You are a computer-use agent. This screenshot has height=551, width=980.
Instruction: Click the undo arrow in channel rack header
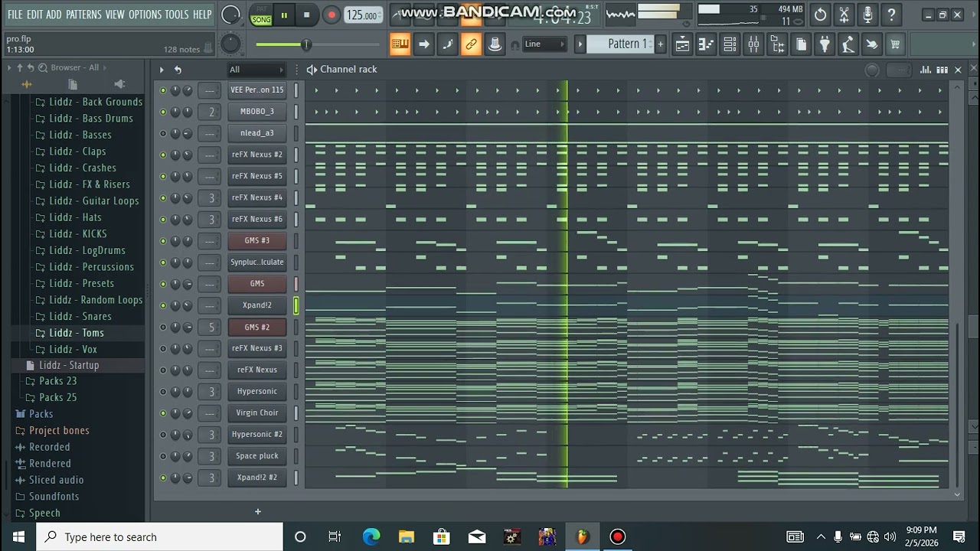(178, 70)
